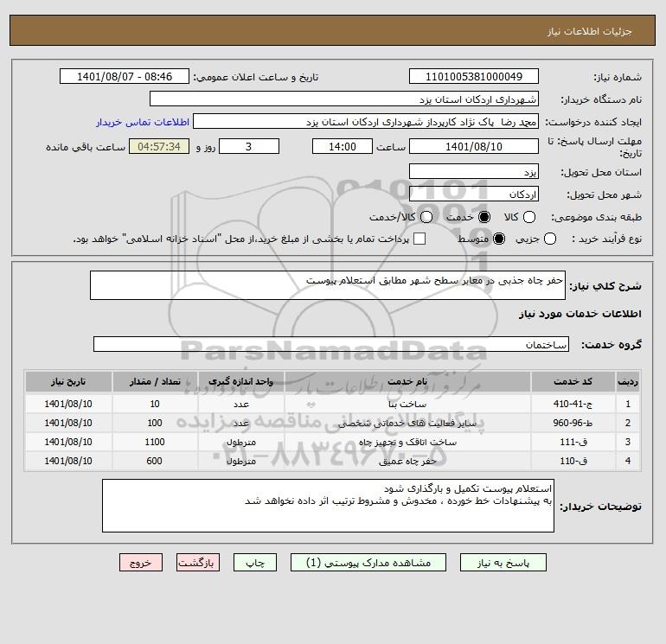The image size is (666, 644).
Task: Select the خدمت radio button
Action: tap(484, 217)
